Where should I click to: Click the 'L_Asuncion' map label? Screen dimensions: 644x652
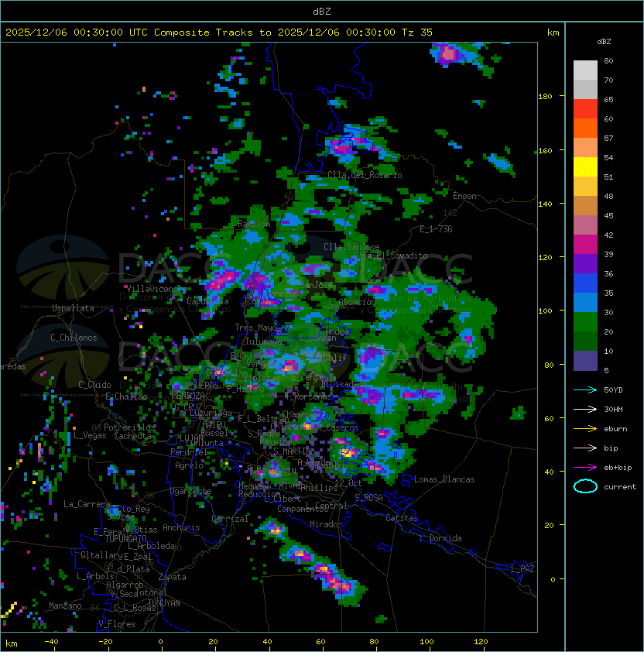click(x=352, y=302)
